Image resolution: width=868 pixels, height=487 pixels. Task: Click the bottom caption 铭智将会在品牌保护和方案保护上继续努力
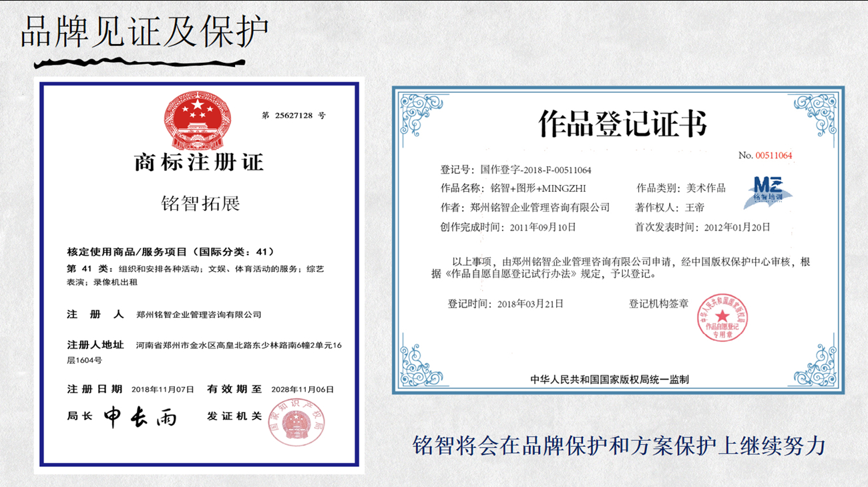(x=619, y=446)
